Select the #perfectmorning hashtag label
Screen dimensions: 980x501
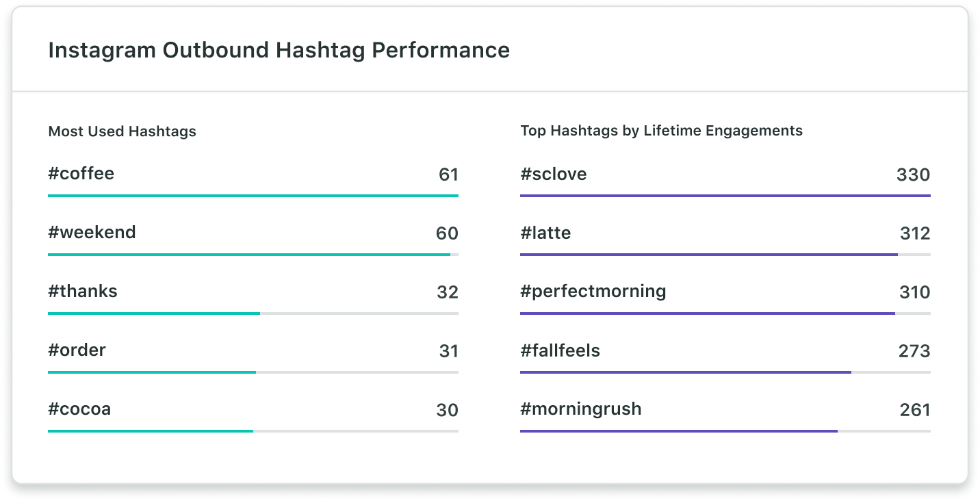point(593,292)
